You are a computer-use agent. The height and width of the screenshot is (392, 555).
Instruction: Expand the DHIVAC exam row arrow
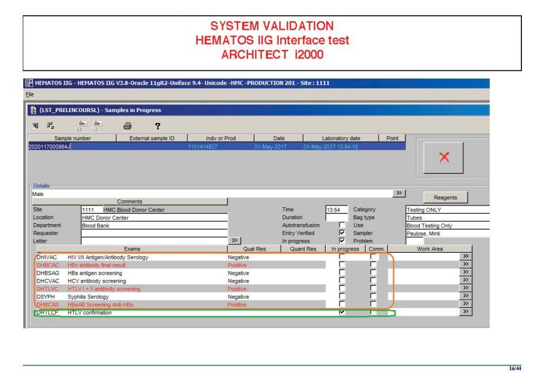click(465, 257)
